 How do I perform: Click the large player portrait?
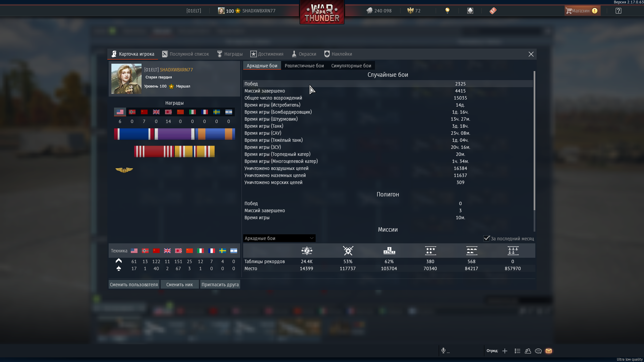(126, 79)
